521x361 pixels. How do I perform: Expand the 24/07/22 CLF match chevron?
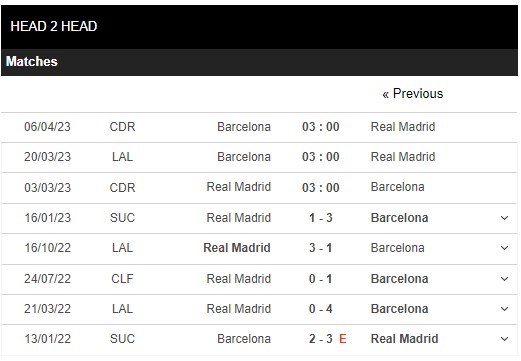pyautogui.click(x=504, y=279)
